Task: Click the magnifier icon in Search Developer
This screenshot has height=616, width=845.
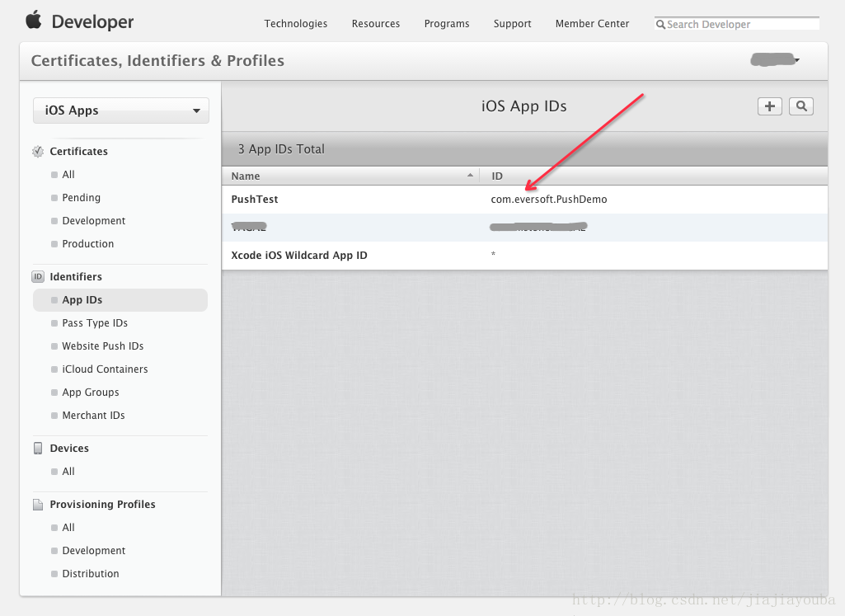Action: (x=660, y=24)
